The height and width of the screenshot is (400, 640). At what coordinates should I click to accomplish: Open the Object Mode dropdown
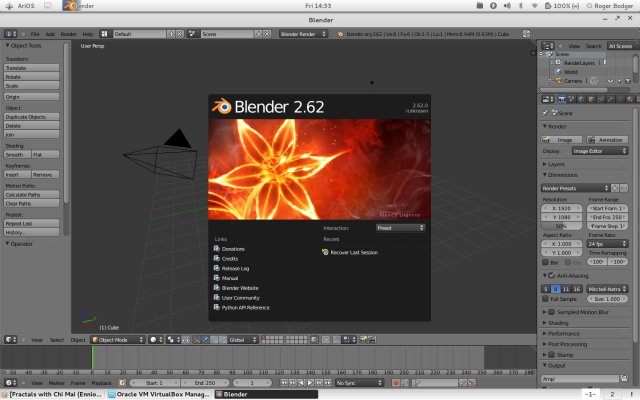118,340
